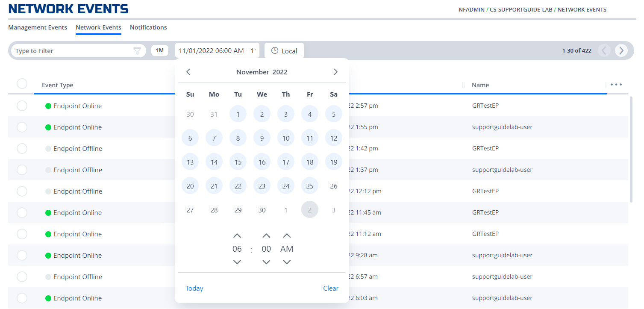Viewport: 644px width, 309px height.
Task: Select the 1:42 pm Endpoint Offline row checkbox
Action: [22, 148]
